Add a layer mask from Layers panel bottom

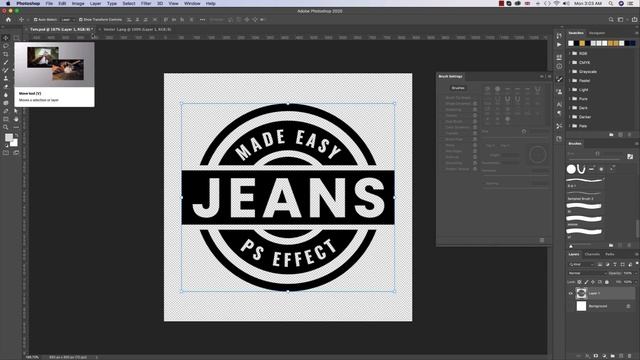[x=596, y=356]
